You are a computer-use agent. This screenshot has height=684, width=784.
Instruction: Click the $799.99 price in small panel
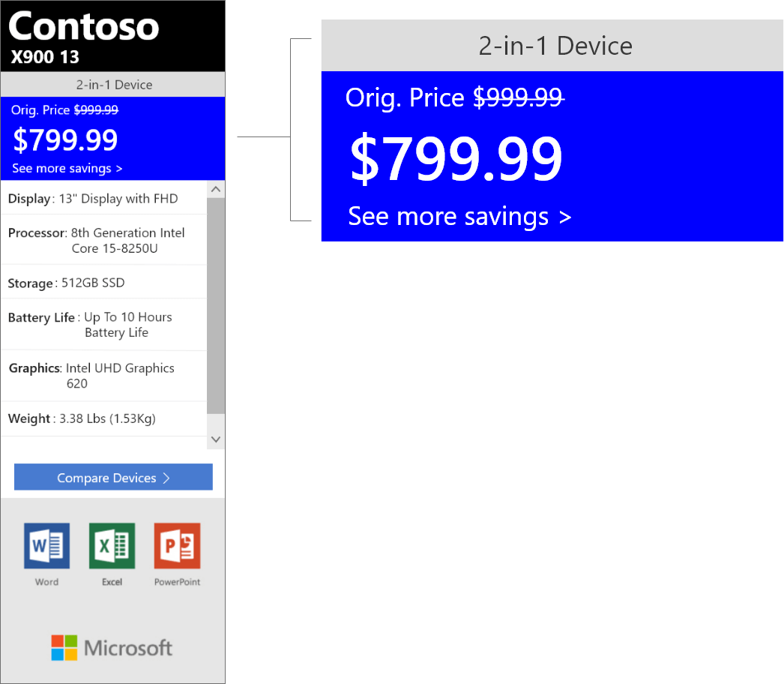click(x=66, y=140)
